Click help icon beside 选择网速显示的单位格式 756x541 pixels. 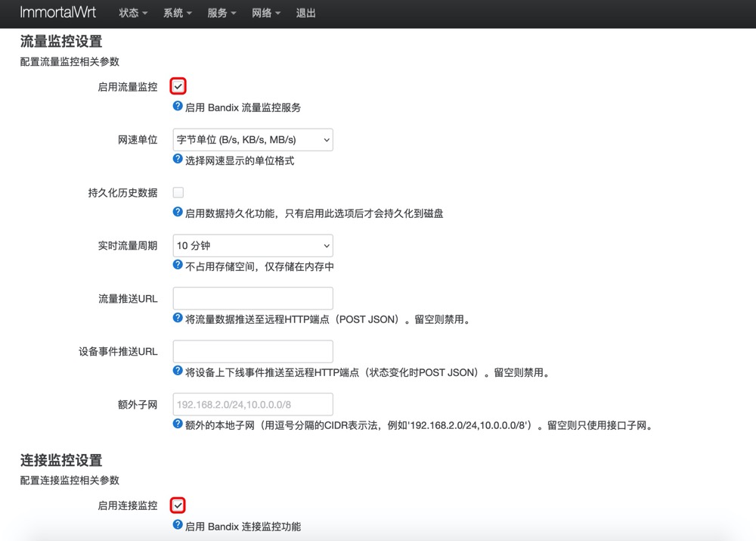click(x=178, y=160)
